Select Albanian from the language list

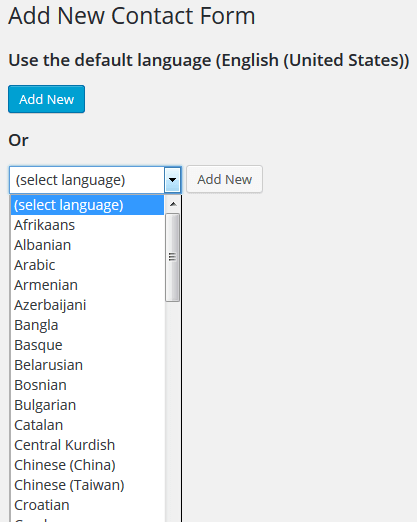[88, 245]
